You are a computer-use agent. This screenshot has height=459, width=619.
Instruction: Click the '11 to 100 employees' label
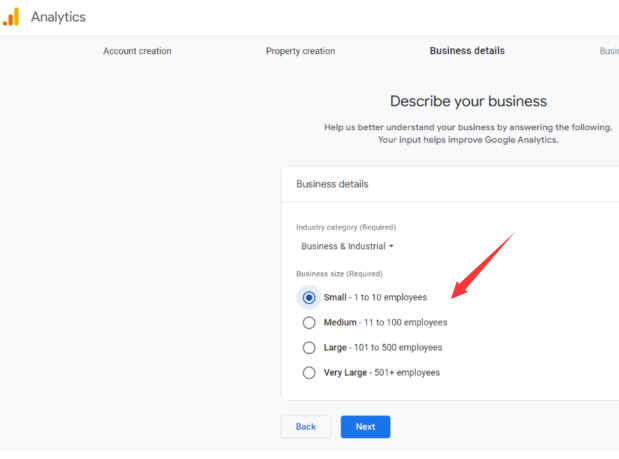click(x=406, y=322)
